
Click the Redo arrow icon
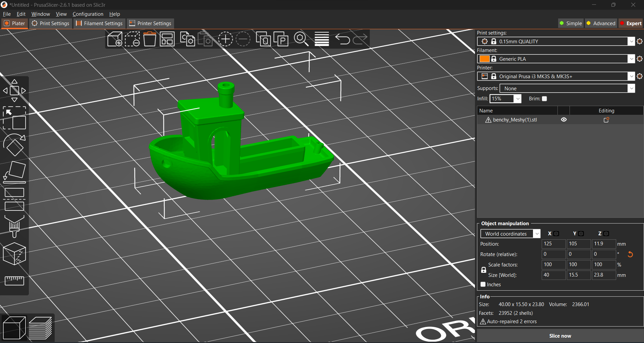pos(360,39)
